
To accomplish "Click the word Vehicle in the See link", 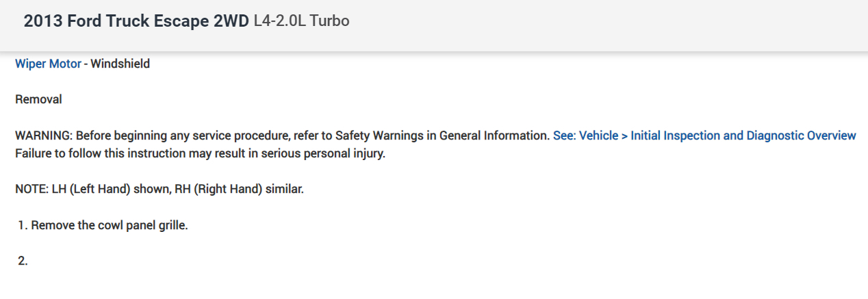I will [x=598, y=135].
